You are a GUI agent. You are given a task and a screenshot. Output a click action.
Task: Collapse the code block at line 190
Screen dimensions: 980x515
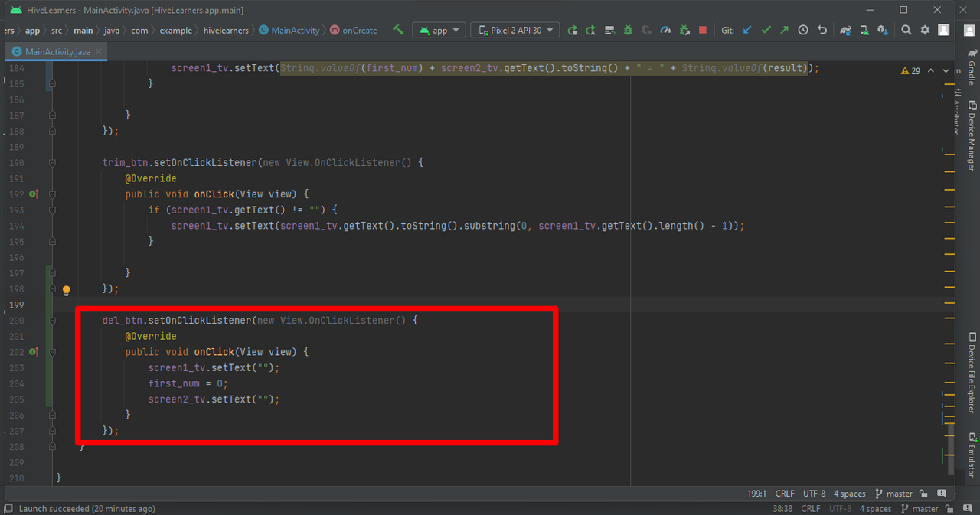click(x=52, y=163)
